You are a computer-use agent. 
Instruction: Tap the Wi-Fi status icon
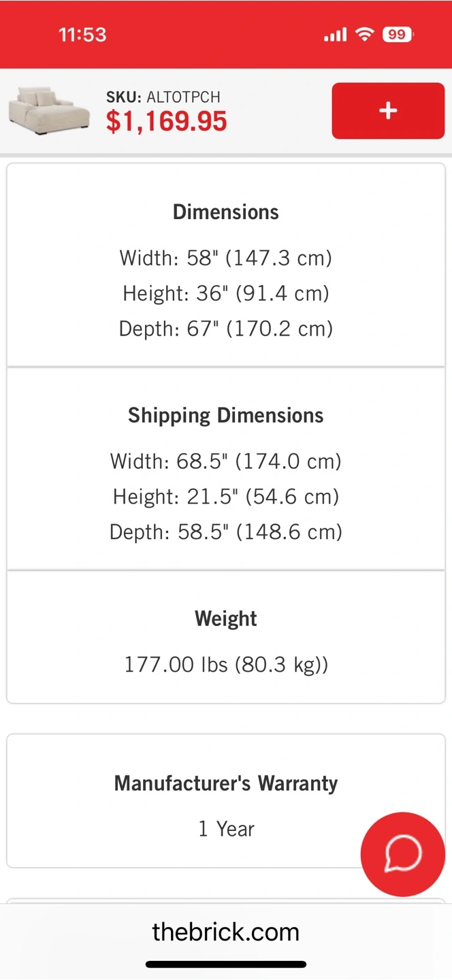click(366, 35)
